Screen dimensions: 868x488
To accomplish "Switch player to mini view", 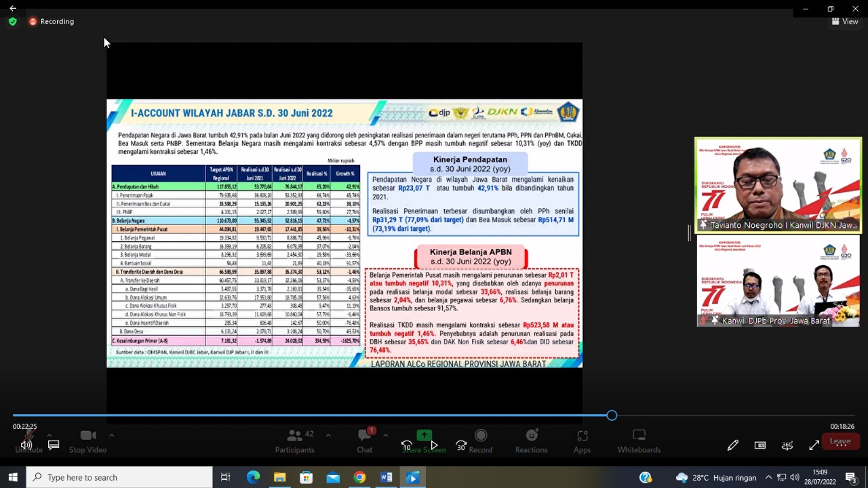I will pyautogui.click(x=760, y=445).
